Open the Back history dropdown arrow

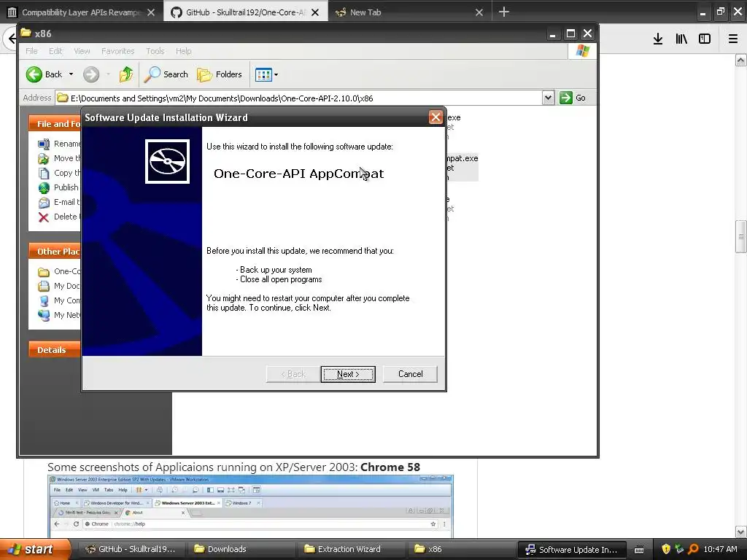pos(71,74)
